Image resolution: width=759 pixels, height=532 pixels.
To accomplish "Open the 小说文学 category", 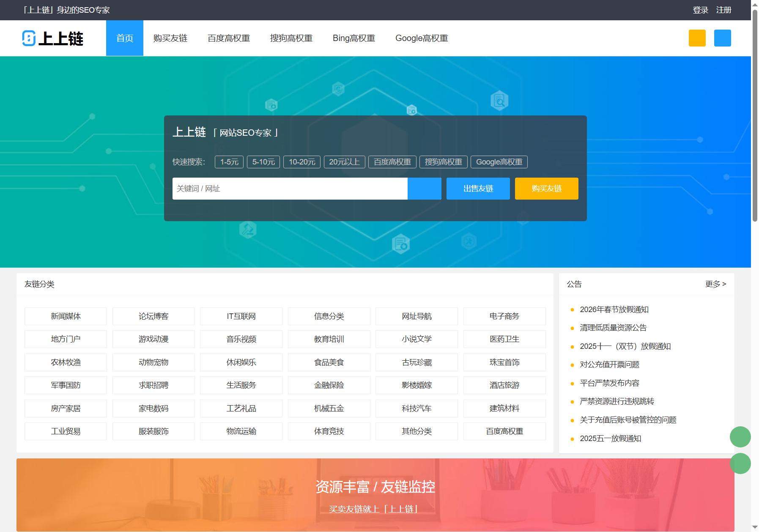I will click(416, 339).
